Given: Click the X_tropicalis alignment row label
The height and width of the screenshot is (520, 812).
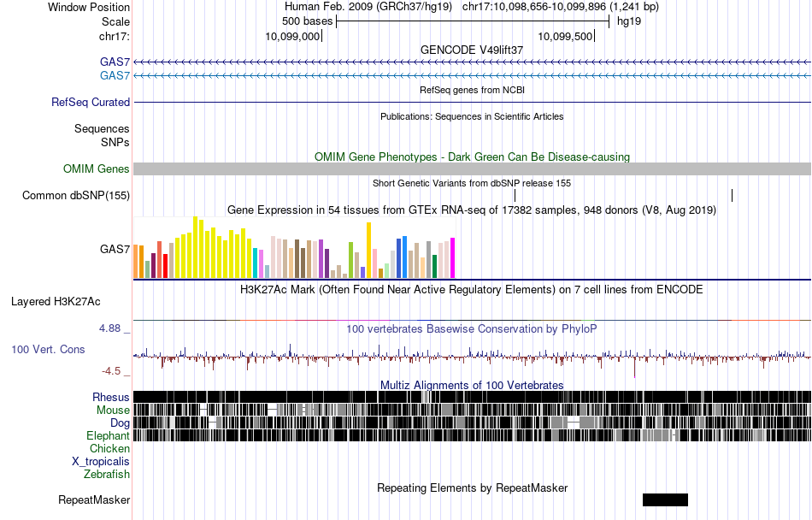Looking at the screenshot, I should [101, 462].
